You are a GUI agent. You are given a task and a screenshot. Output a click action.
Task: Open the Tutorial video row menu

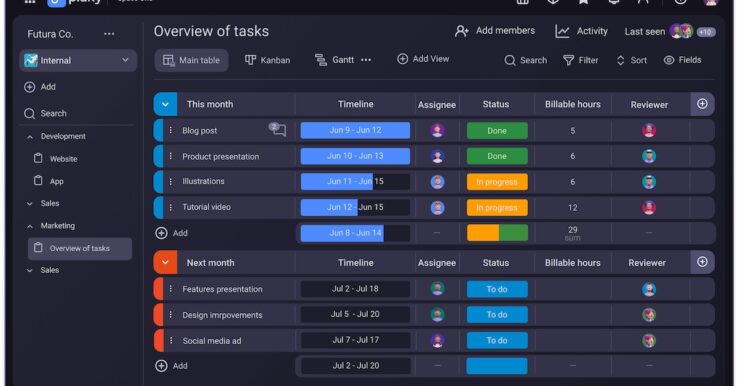point(171,208)
